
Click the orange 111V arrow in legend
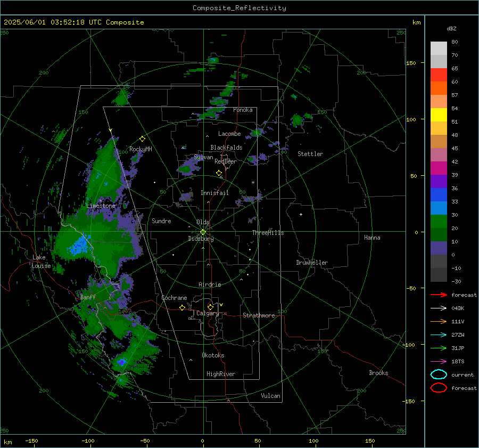[x=439, y=321]
